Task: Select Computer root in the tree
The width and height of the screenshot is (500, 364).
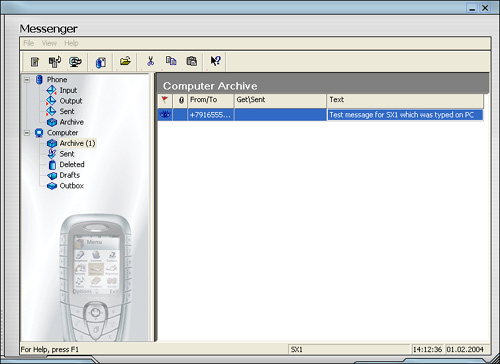Action: [62, 133]
